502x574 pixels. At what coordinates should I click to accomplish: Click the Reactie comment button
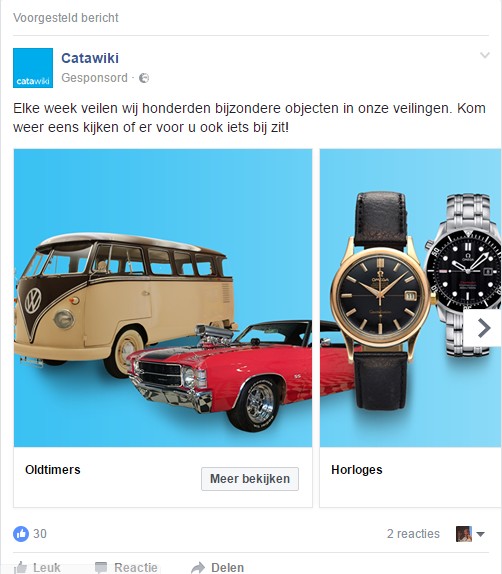pos(126,567)
